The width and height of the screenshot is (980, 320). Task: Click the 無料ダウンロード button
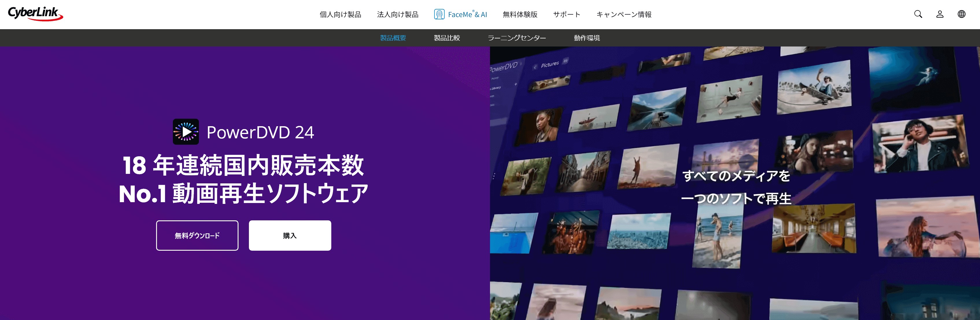197,236
